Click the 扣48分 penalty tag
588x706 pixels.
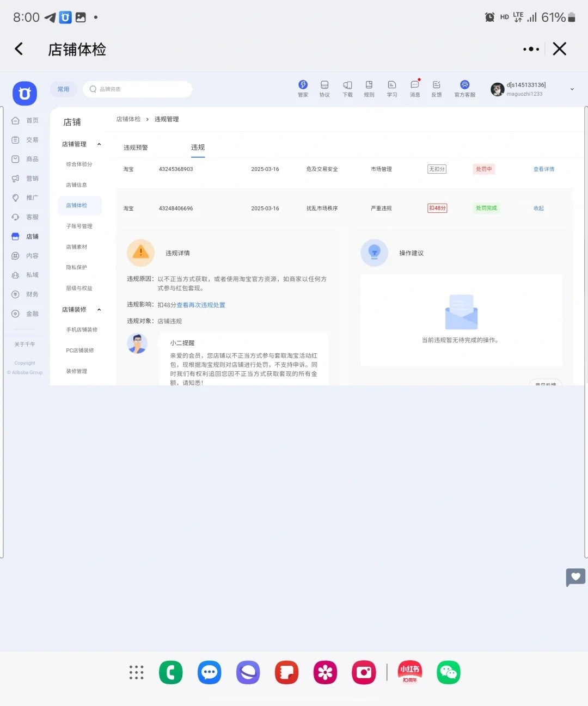[437, 208]
